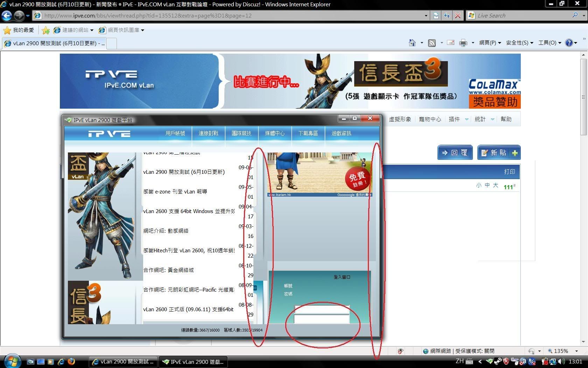Expand the 建議的網站 dropdown
Image resolution: width=588 pixels, height=368 pixels.
tap(92, 30)
